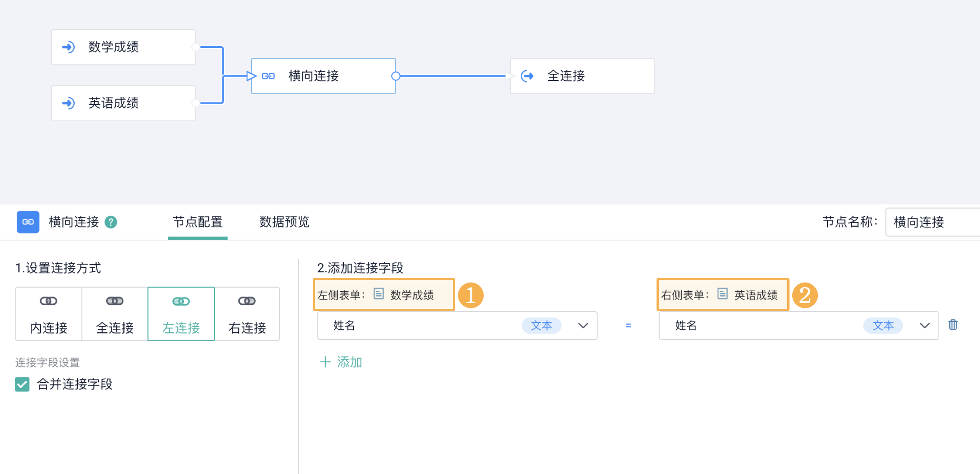Toggle the 合并连接字段 checkbox

point(22,384)
